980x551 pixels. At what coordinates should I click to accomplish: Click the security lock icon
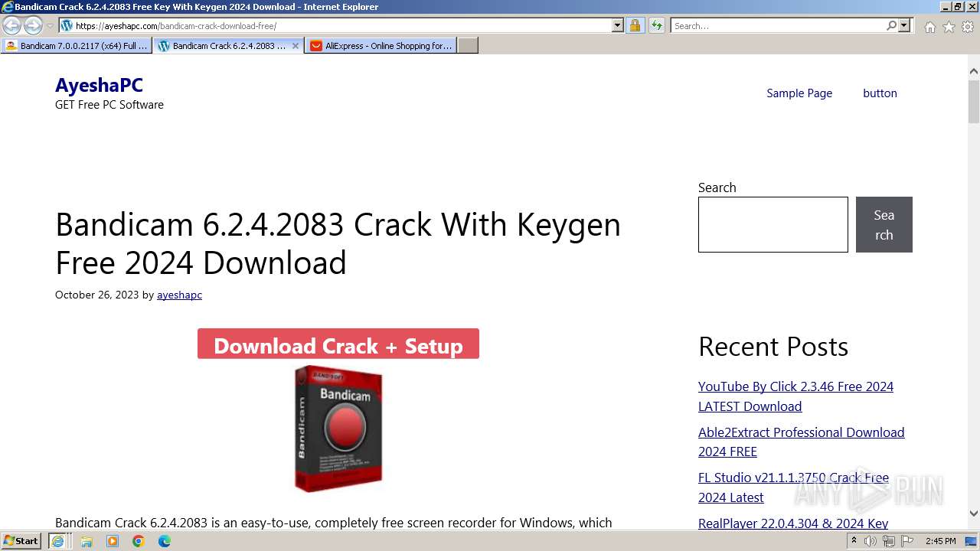635,25
